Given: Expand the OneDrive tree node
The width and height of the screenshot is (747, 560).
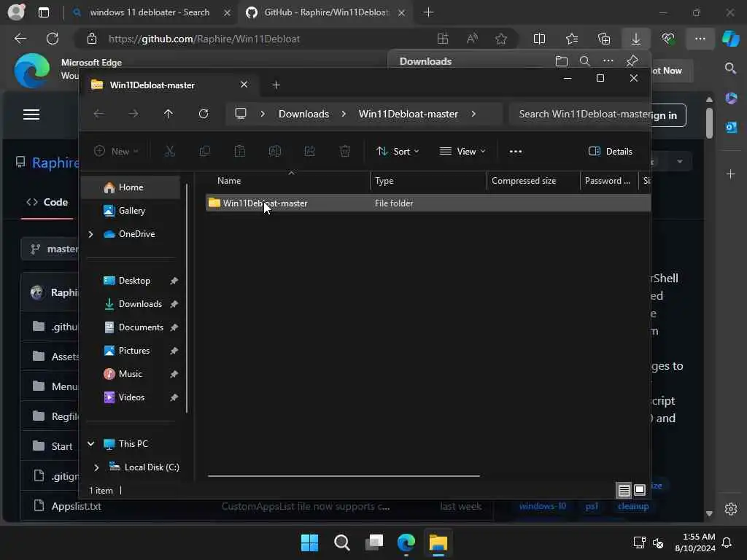Looking at the screenshot, I should tap(90, 234).
